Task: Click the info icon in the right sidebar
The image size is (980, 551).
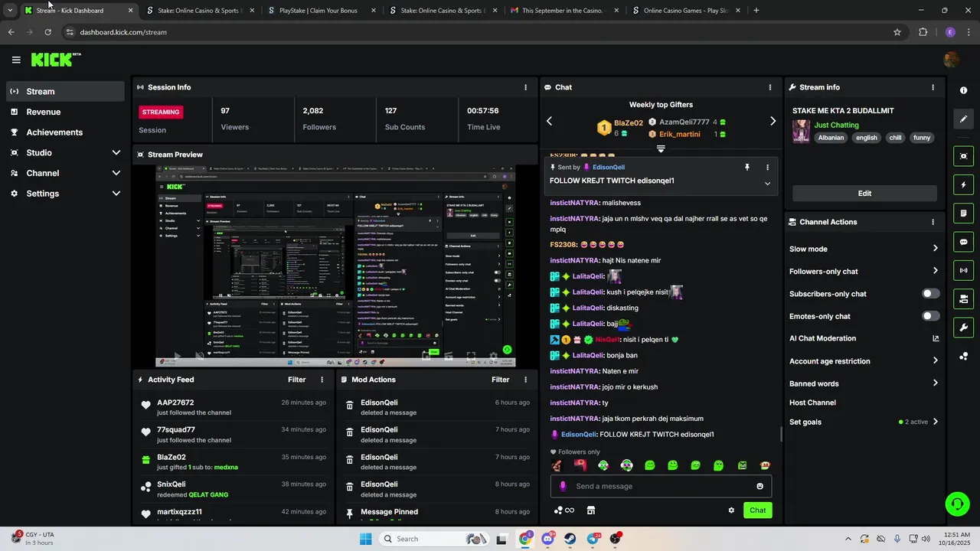Action: 963,90
